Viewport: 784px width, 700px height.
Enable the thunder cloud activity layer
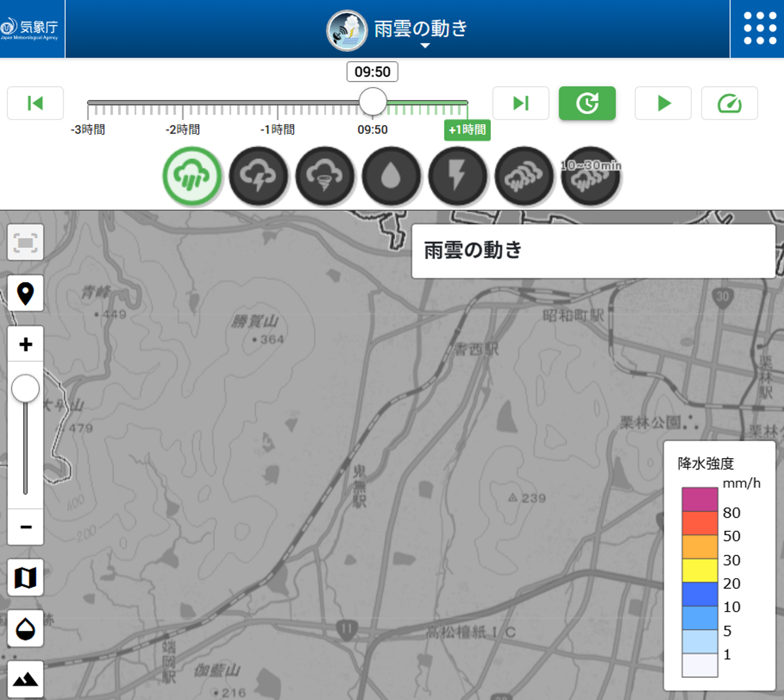pos(258,177)
